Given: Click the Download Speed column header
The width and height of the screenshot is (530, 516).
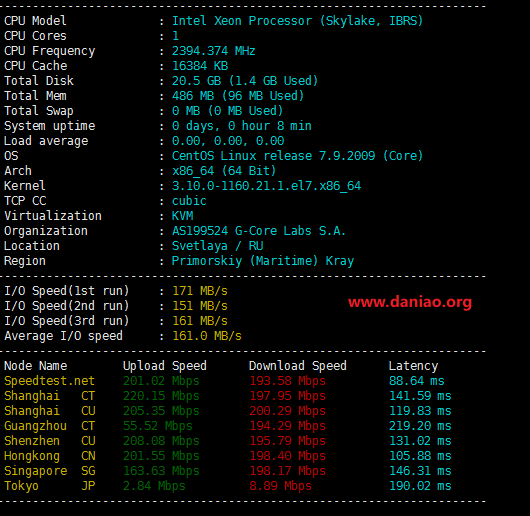Looking at the screenshot, I should pos(298,366).
